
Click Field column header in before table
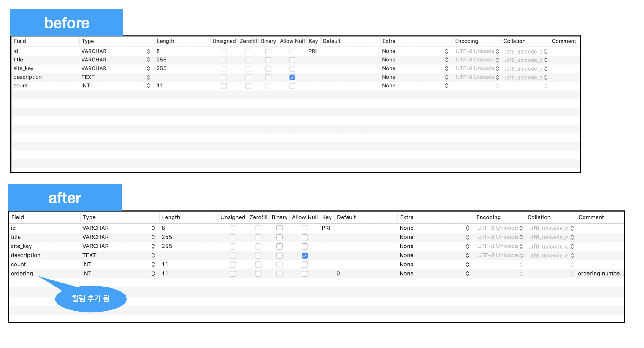click(20, 41)
